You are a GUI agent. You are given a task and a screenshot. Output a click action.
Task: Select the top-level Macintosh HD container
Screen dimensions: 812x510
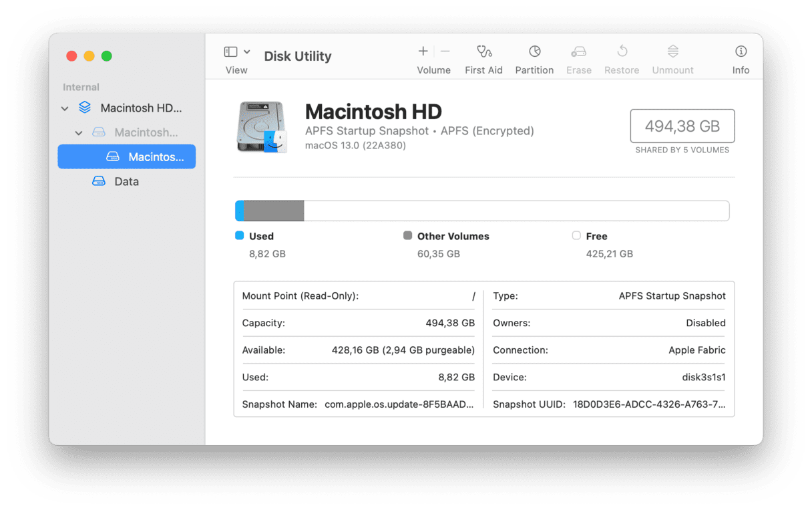[x=140, y=108]
